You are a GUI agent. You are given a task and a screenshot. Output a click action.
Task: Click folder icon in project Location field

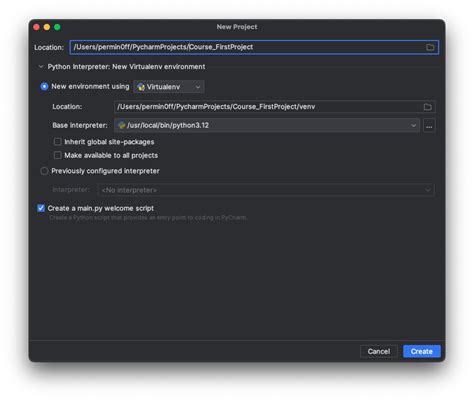[430, 47]
